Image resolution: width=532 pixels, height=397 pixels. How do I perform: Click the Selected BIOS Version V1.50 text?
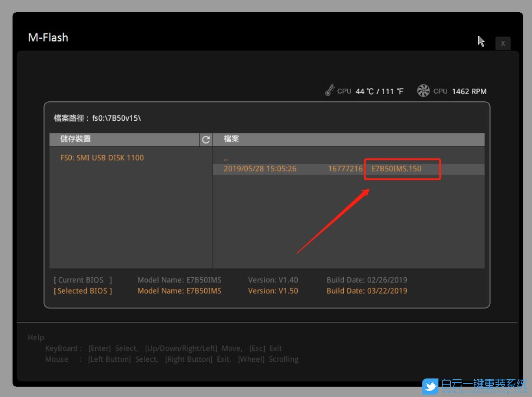coord(273,291)
